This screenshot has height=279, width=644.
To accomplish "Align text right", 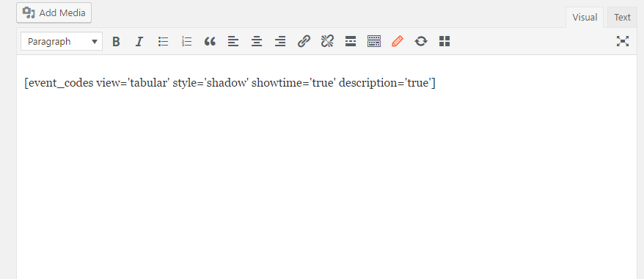I will point(280,42).
